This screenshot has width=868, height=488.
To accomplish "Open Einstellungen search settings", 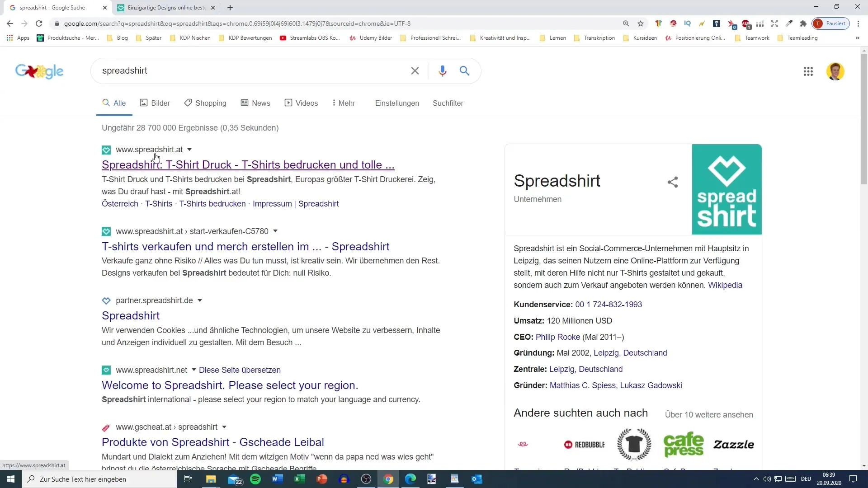I will pyautogui.click(x=397, y=103).
